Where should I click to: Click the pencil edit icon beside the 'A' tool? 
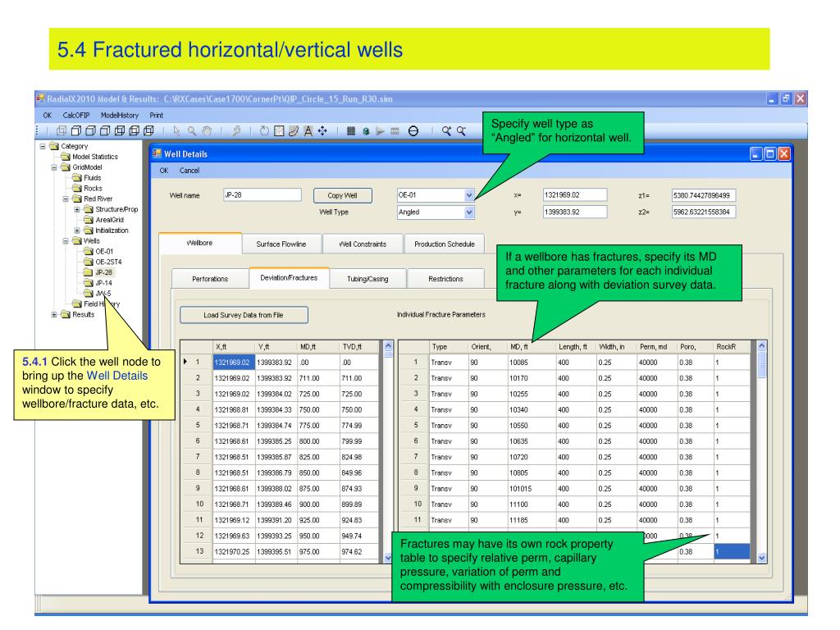tap(294, 130)
